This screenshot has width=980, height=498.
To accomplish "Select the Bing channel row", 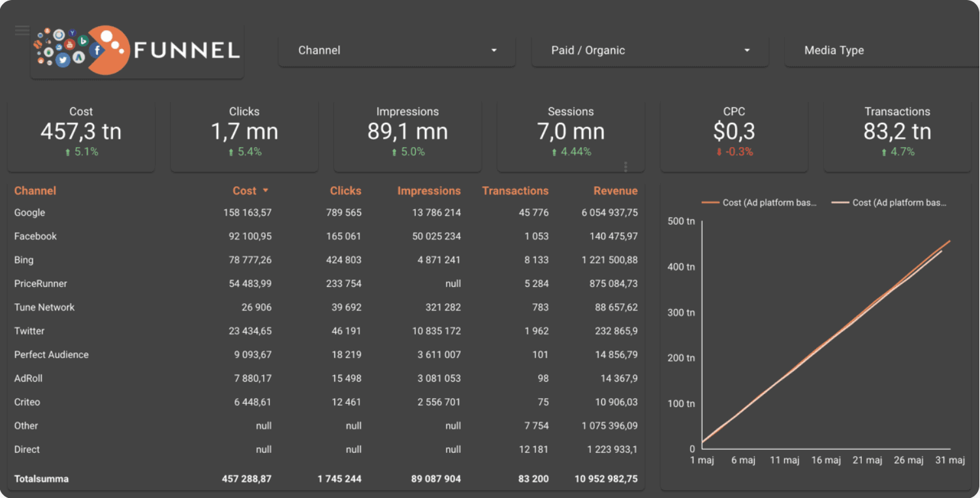I will 326,260.
